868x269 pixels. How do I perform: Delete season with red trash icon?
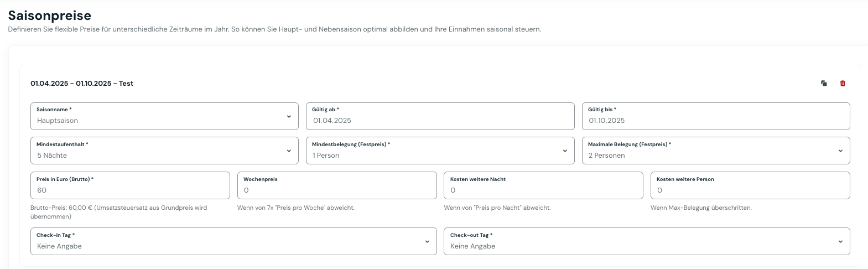click(843, 84)
